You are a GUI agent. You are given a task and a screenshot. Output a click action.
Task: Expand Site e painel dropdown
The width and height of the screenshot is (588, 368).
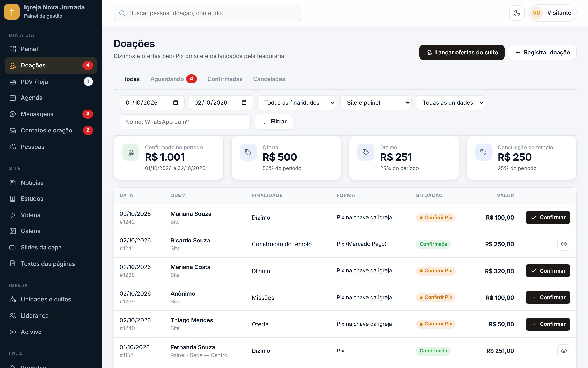click(376, 103)
